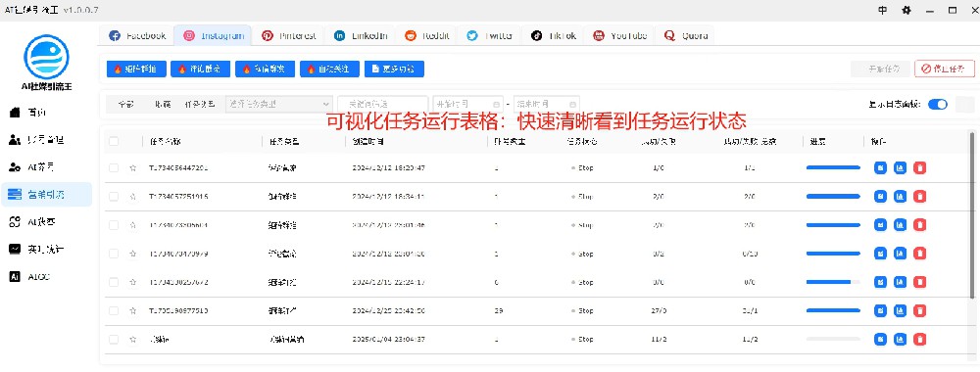This screenshot has height=372, width=980.
Task: Edit the task created 2025/01/04
Action: pos(880,340)
